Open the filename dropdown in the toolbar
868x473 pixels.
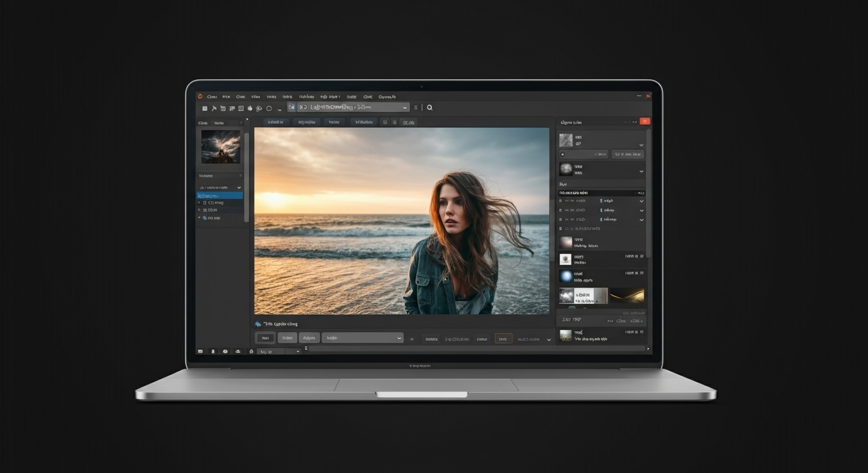click(x=405, y=107)
